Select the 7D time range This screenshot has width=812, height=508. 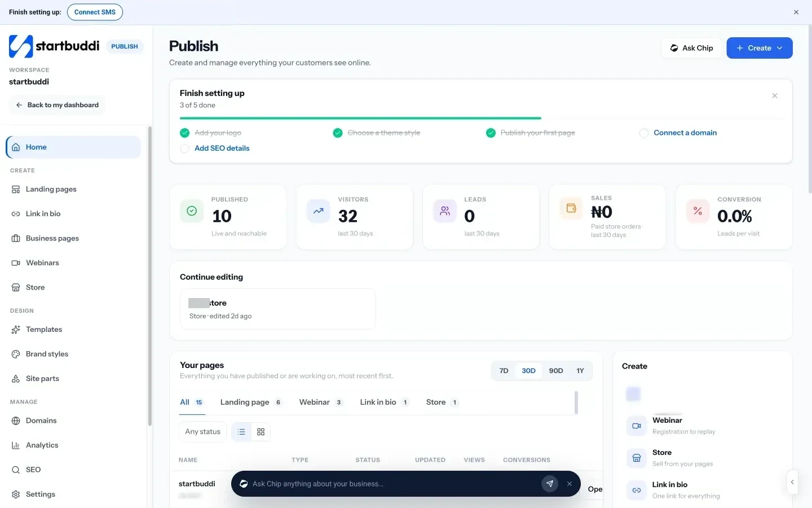coord(504,371)
